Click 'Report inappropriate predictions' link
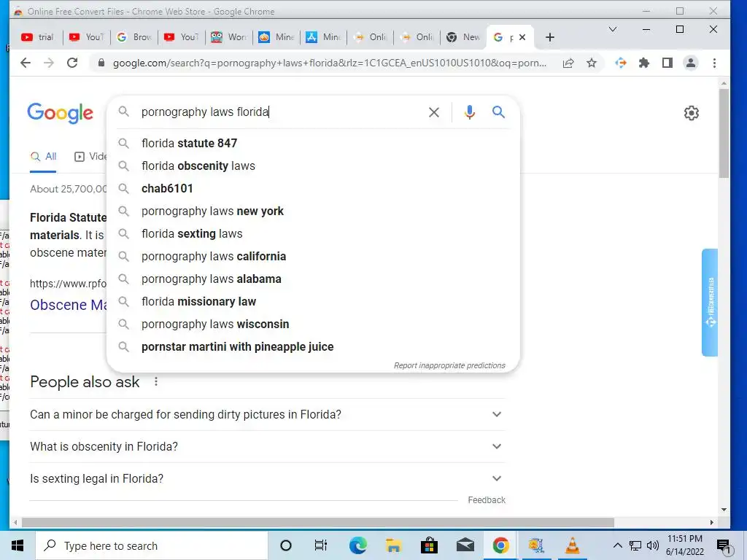 click(449, 365)
